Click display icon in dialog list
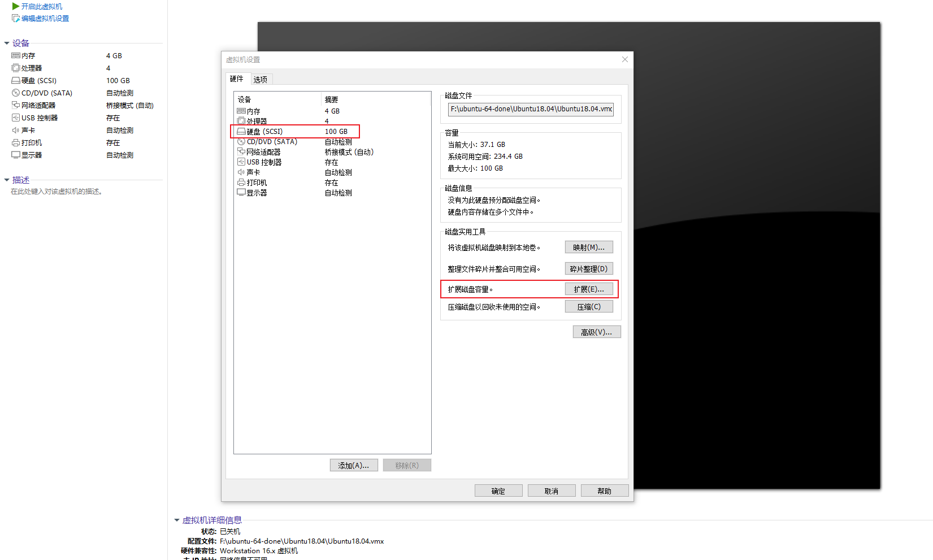This screenshot has width=933, height=560. pyautogui.click(x=241, y=193)
